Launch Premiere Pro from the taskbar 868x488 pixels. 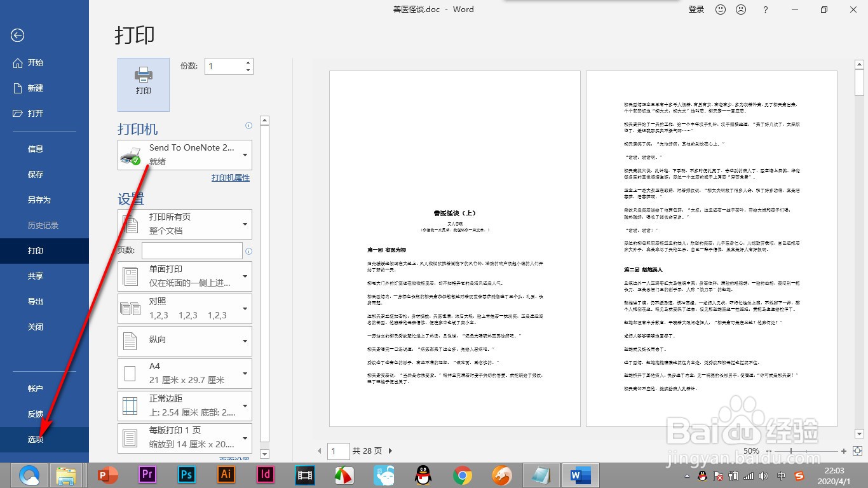[x=147, y=475]
